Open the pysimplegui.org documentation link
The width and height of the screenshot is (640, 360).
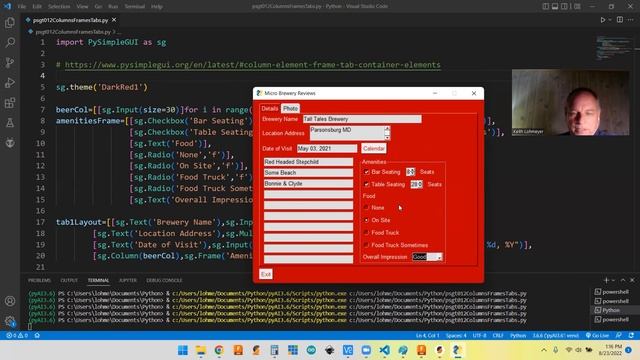pyautogui.click(x=253, y=65)
